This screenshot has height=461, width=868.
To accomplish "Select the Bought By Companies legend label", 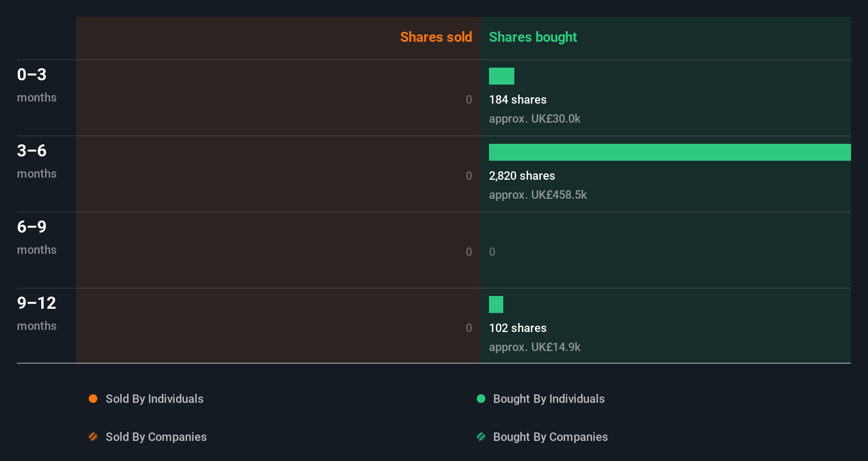I will click(550, 437).
